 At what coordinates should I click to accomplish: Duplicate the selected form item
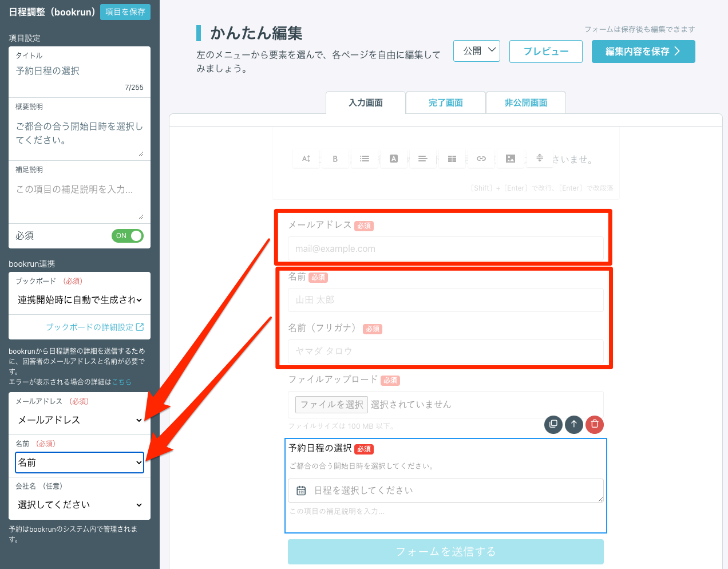click(553, 424)
